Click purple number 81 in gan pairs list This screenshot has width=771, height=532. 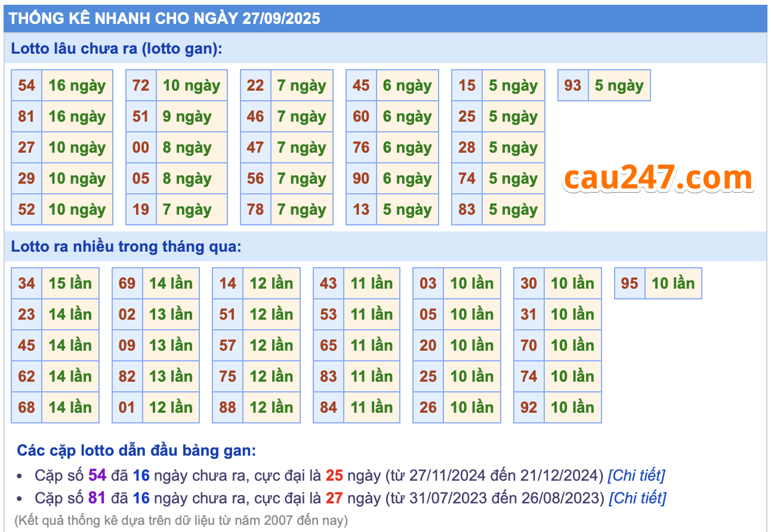click(x=97, y=497)
